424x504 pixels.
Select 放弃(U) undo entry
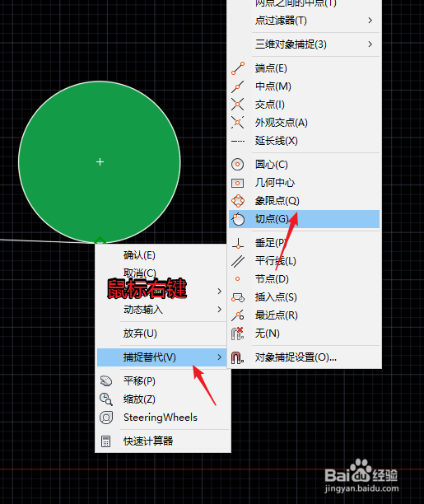(161, 334)
